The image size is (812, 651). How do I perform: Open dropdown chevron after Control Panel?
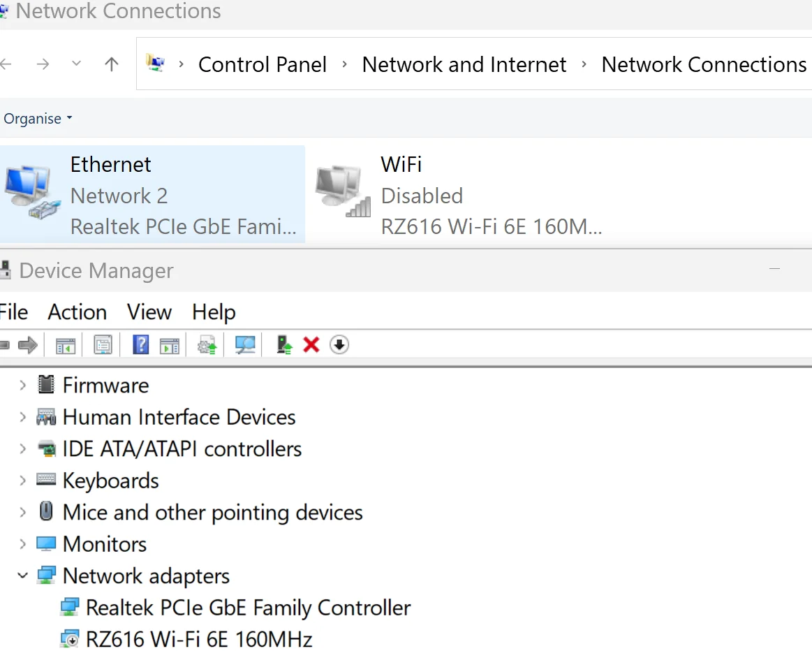pos(344,64)
